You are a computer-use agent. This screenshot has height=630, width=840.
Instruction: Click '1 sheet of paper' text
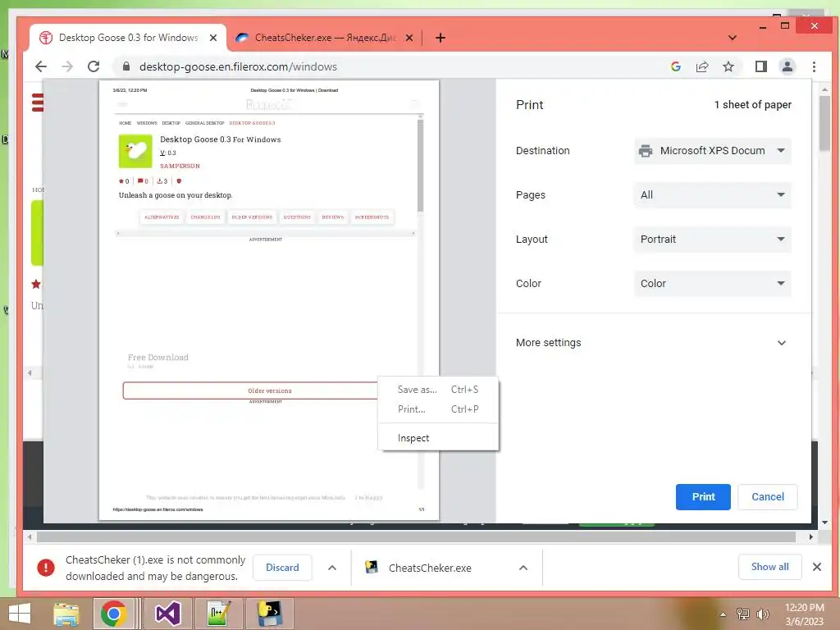click(x=752, y=105)
